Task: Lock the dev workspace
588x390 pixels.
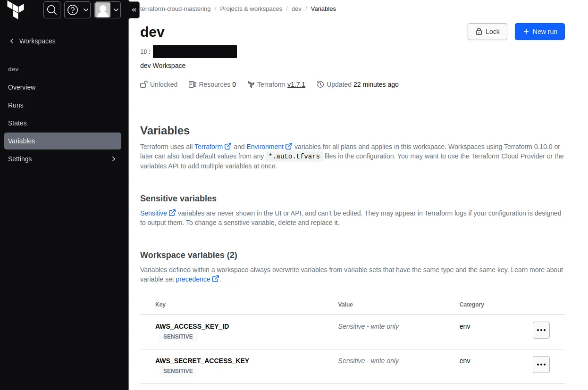Action: point(487,31)
